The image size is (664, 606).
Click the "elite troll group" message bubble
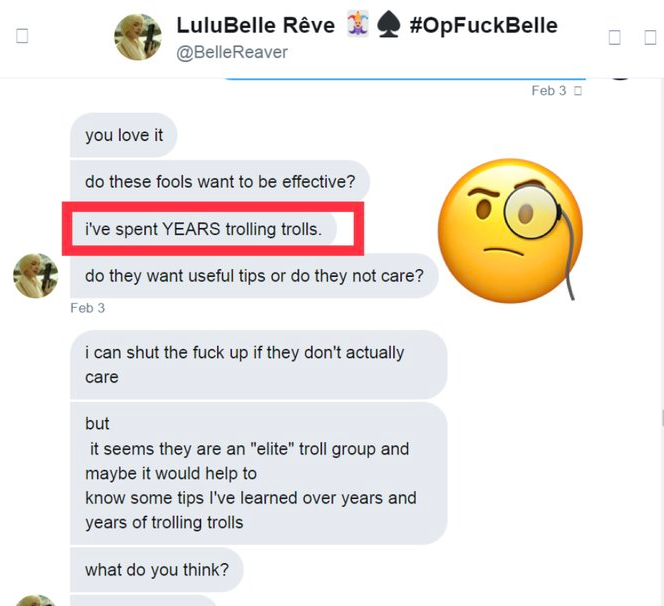coord(259,473)
